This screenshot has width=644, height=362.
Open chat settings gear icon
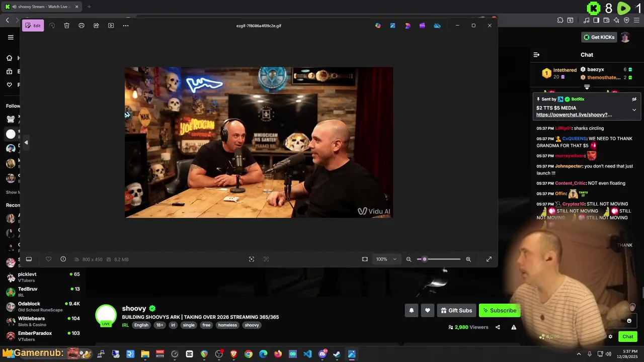coord(610,337)
